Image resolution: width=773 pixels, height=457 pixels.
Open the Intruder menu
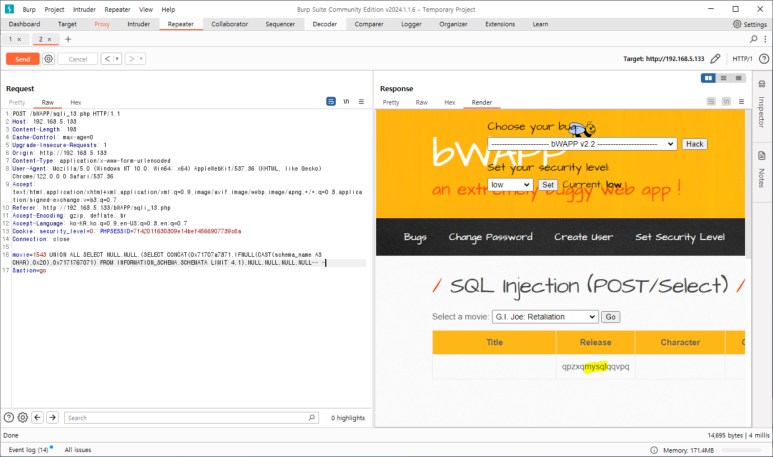click(x=84, y=9)
